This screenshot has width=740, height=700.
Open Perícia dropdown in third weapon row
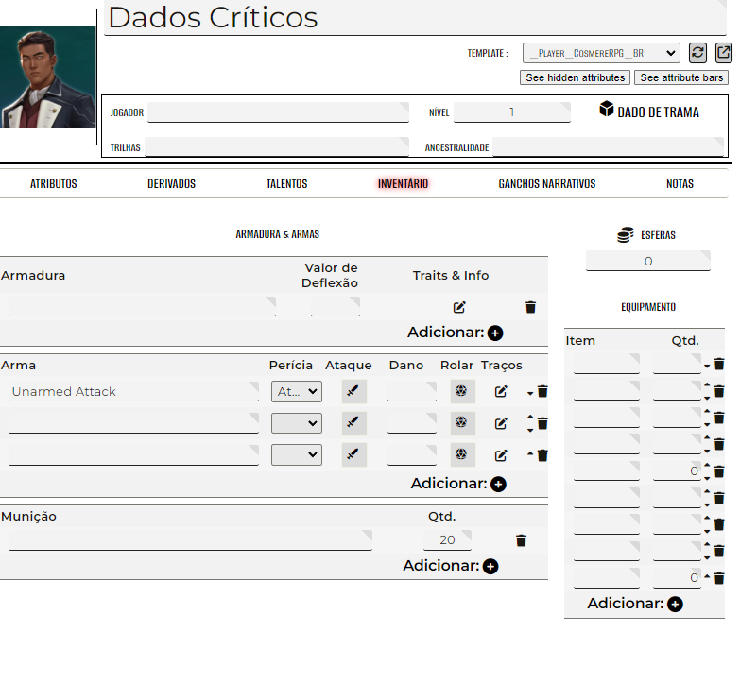297,454
